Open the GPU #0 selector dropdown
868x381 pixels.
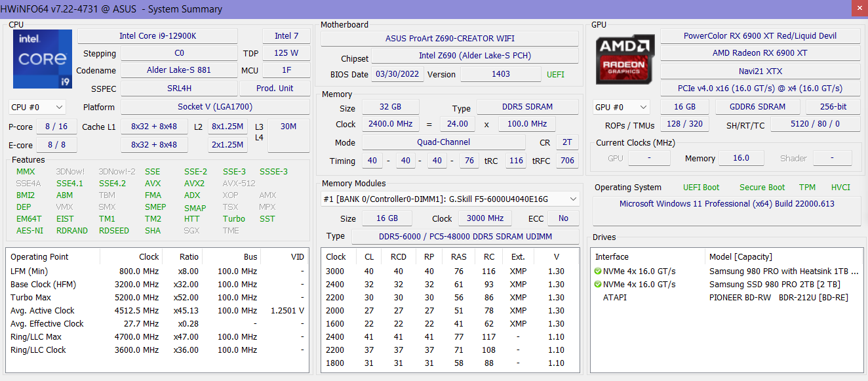coord(621,107)
